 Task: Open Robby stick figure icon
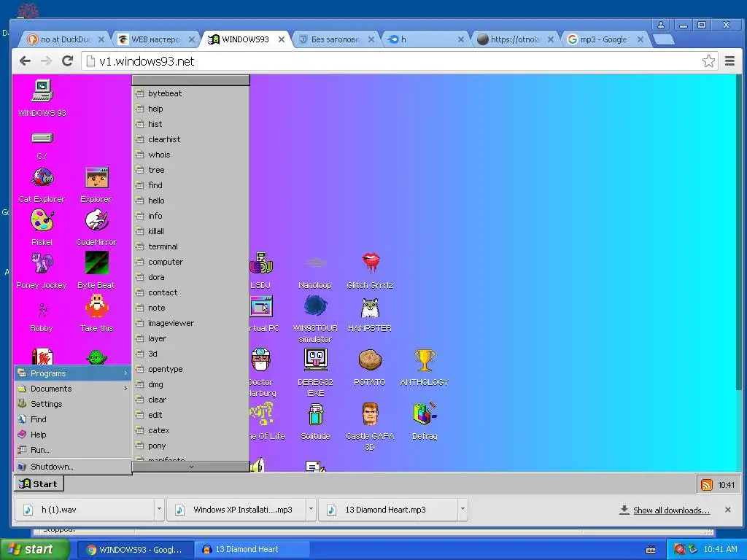[42, 310]
